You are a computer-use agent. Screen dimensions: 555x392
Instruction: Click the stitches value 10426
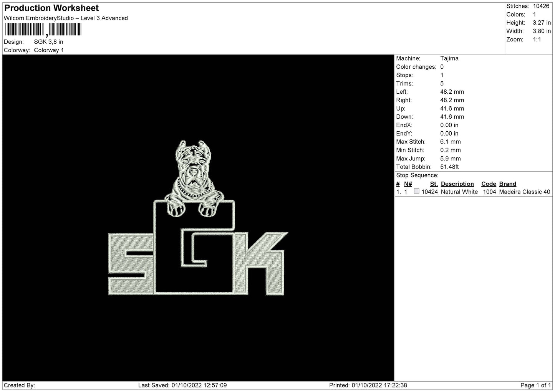click(541, 6)
